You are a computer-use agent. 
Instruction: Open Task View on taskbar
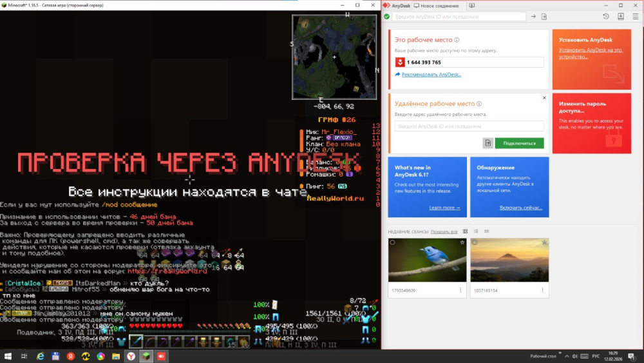pyautogui.click(x=24, y=356)
